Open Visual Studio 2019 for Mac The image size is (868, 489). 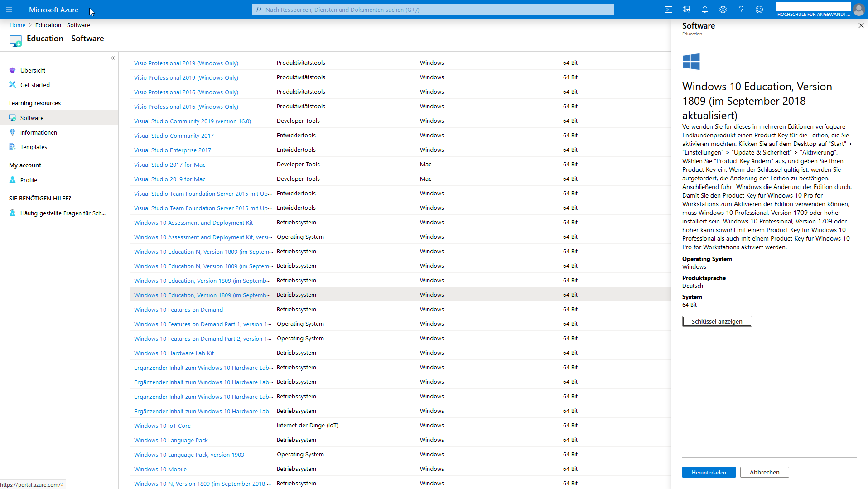click(x=170, y=179)
